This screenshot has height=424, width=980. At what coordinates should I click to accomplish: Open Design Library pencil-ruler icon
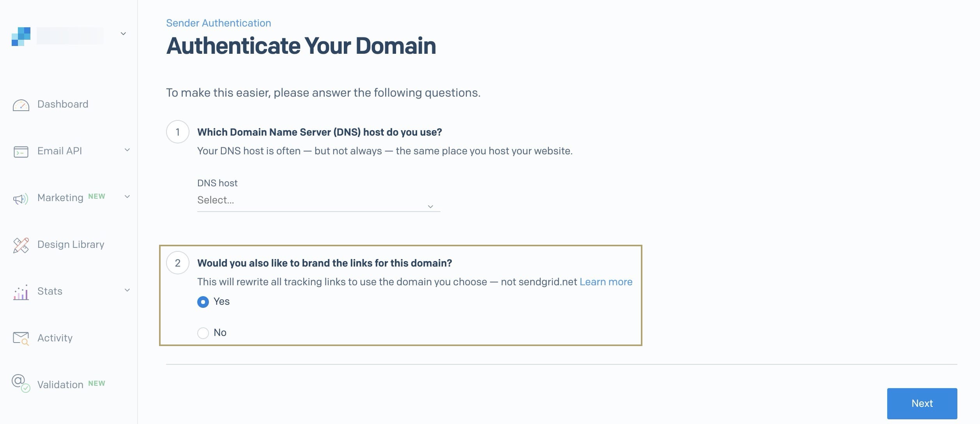coord(21,245)
